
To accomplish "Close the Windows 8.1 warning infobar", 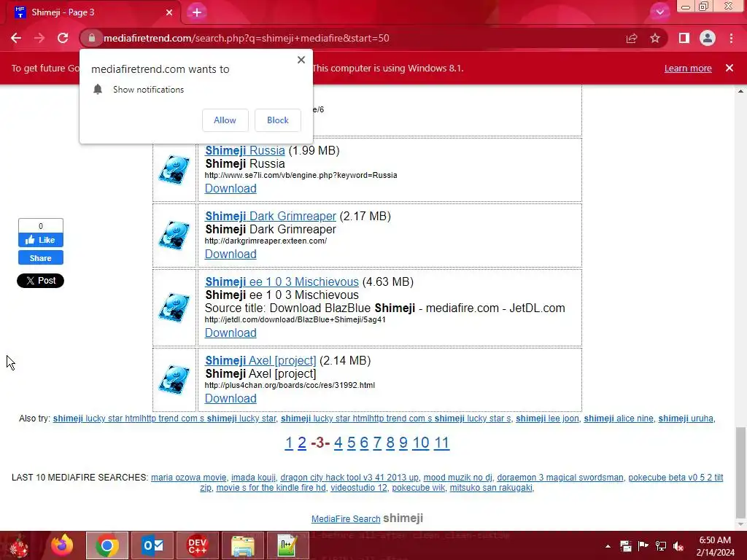I will pyautogui.click(x=729, y=68).
